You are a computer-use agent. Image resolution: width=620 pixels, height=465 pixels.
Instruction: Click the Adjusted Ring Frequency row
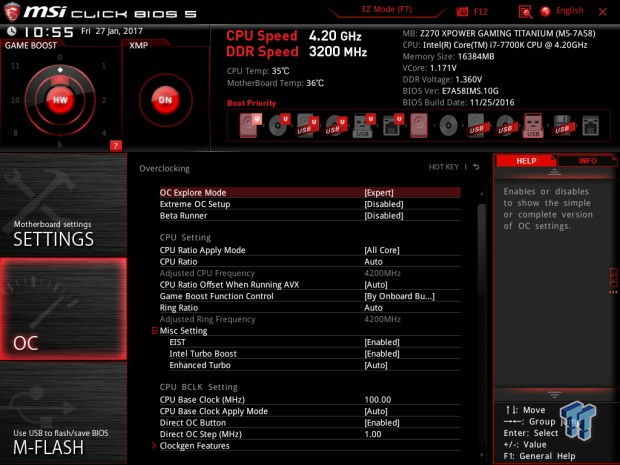310,319
